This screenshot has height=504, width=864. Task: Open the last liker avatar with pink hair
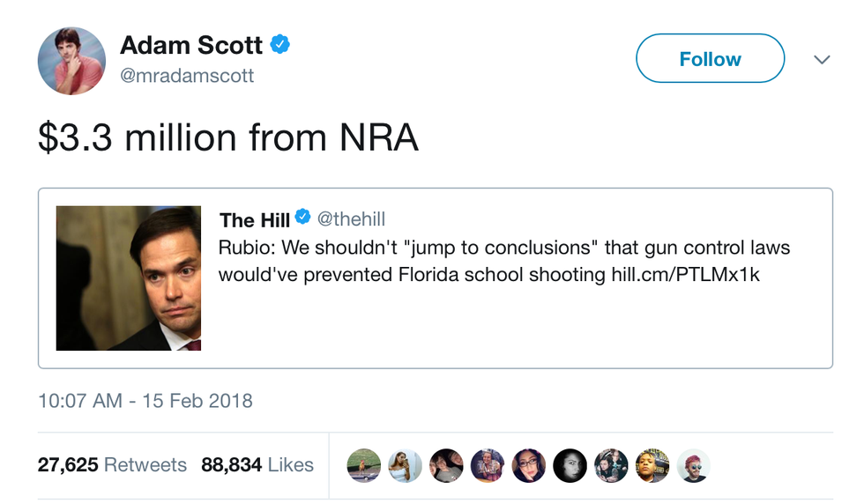pyautogui.click(x=693, y=465)
